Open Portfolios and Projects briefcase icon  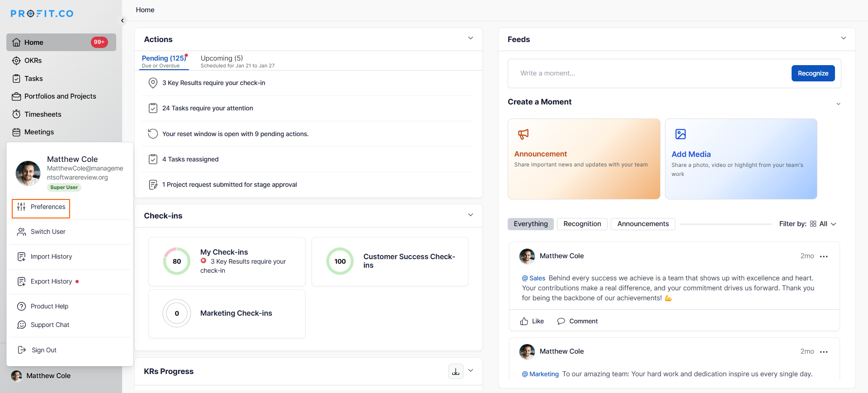[16, 96]
